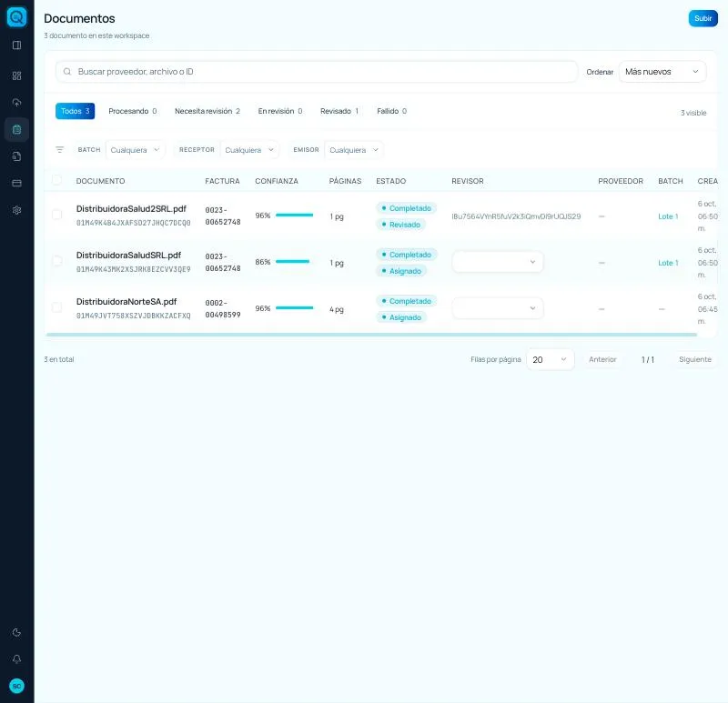Click the REVISOR column header
This screenshot has height=703, width=728.
tap(468, 181)
